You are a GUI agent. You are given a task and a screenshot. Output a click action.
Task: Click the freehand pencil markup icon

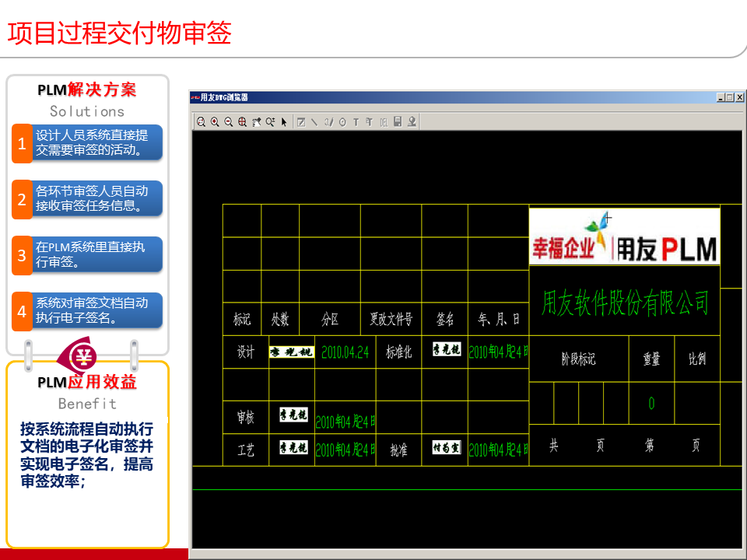(328, 122)
